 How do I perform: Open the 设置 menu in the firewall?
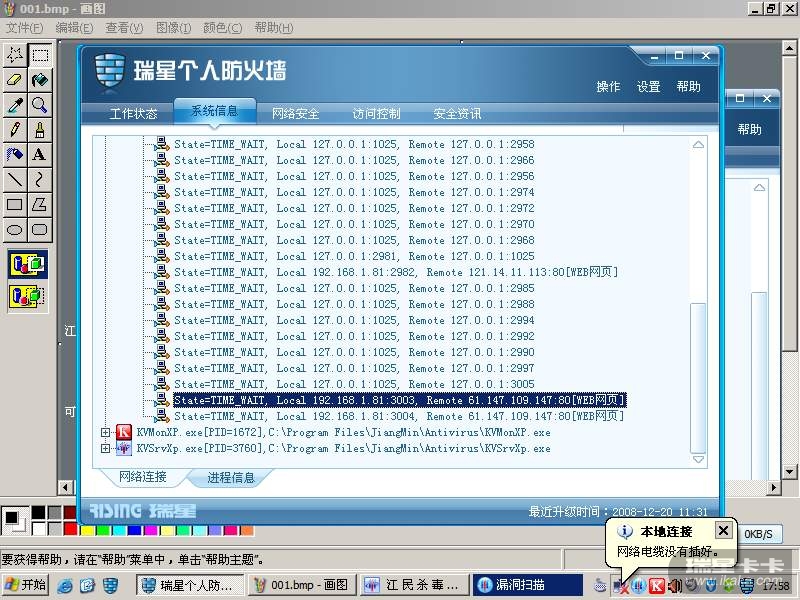[x=648, y=87]
